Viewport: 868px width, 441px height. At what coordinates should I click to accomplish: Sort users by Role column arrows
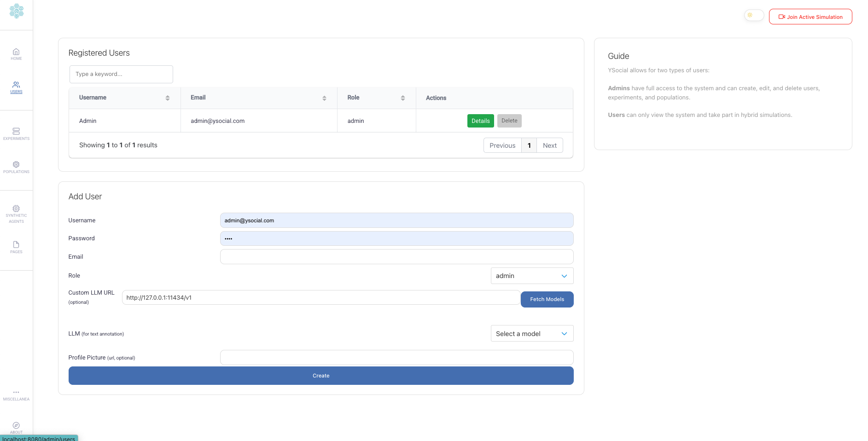tap(402, 98)
